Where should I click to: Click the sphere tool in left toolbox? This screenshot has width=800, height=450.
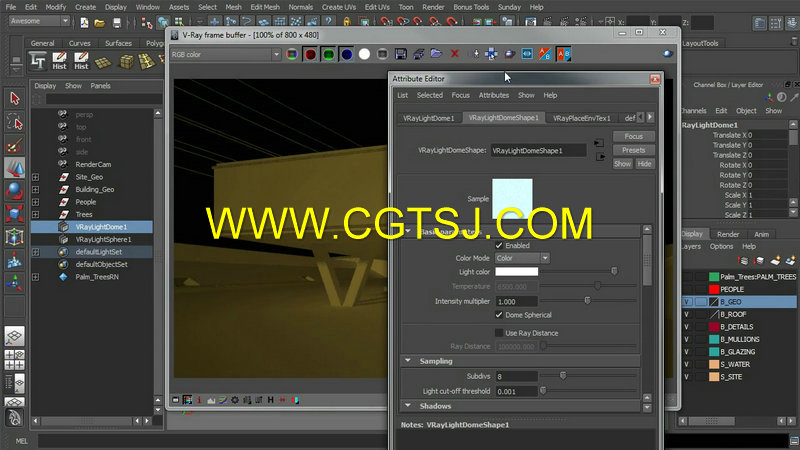point(14,191)
